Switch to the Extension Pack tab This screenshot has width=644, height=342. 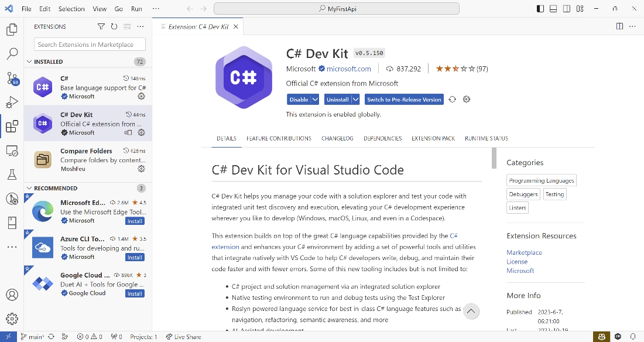tap(433, 139)
